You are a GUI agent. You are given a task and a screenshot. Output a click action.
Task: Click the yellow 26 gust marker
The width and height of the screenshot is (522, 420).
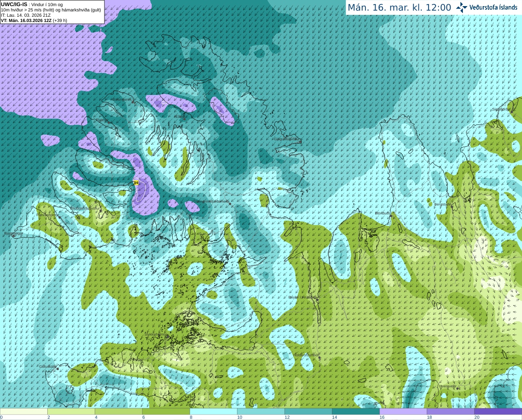[x=136, y=183]
